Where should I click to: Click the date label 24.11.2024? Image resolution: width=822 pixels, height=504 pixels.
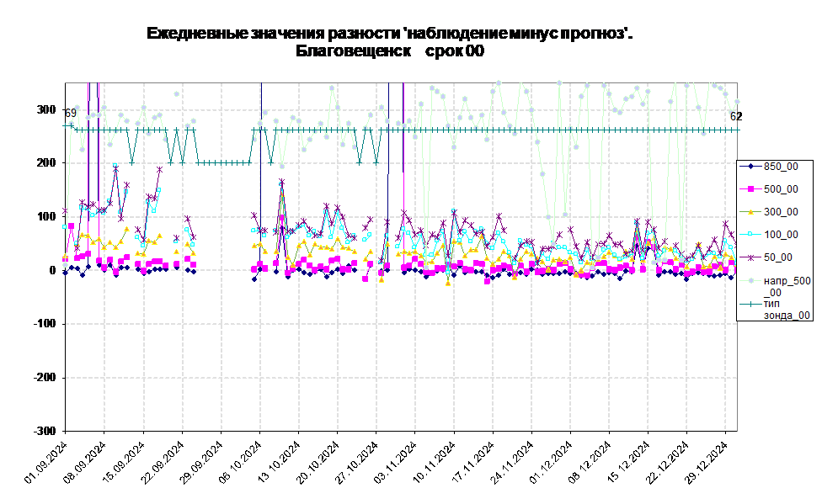pyautogui.click(x=512, y=462)
